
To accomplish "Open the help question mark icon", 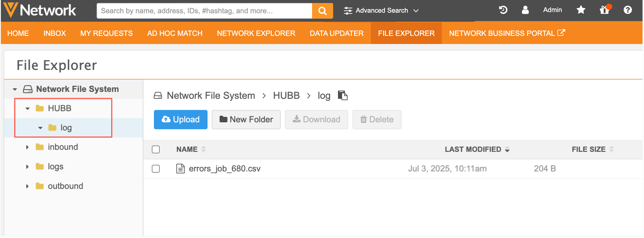I will (x=628, y=10).
